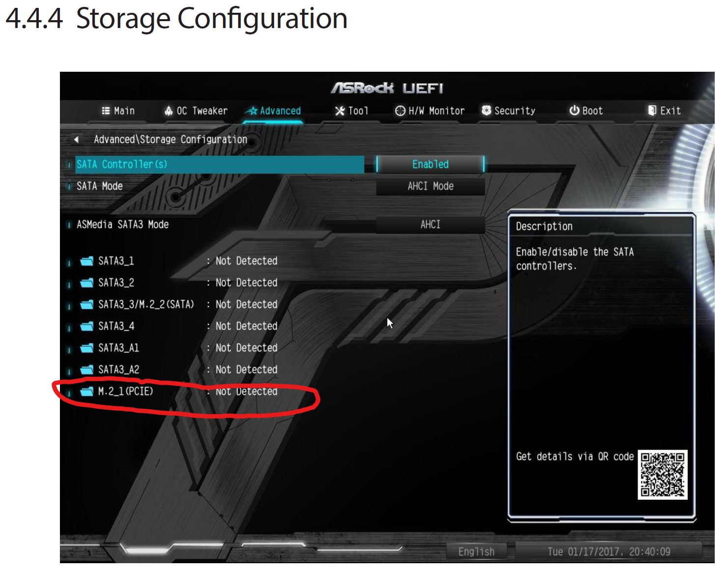This screenshot has height=575, width=728.
Task: Click the SATA3_1 folder icon
Action: (x=87, y=261)
